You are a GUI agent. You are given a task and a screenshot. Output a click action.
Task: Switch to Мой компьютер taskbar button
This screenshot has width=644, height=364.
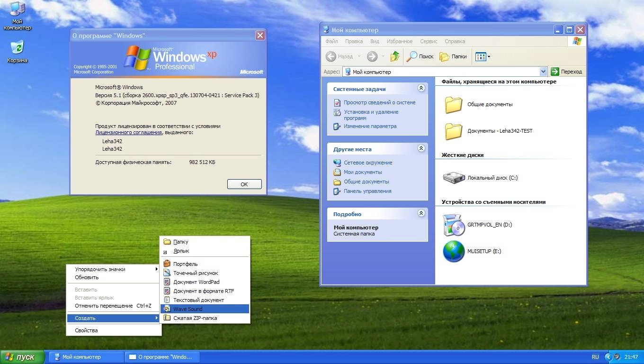click(87, 357)
